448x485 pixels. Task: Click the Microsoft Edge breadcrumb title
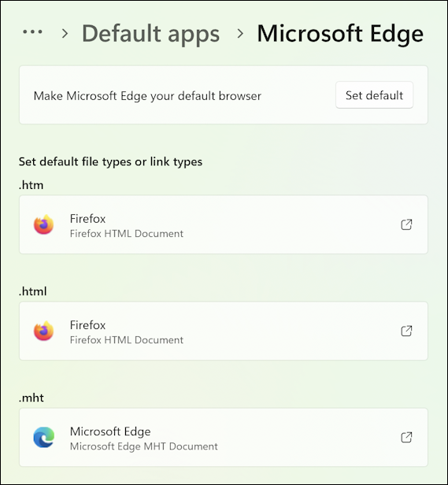(x=340, y=33)
